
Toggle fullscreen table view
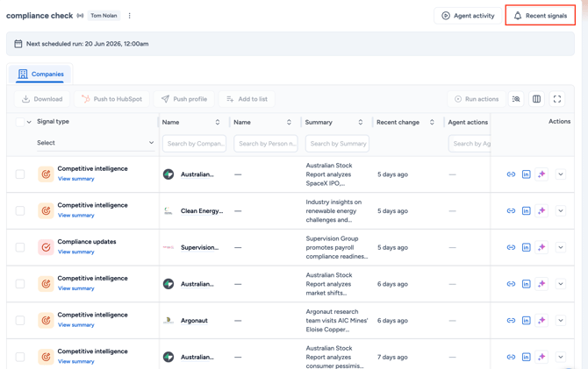point(557,99)
